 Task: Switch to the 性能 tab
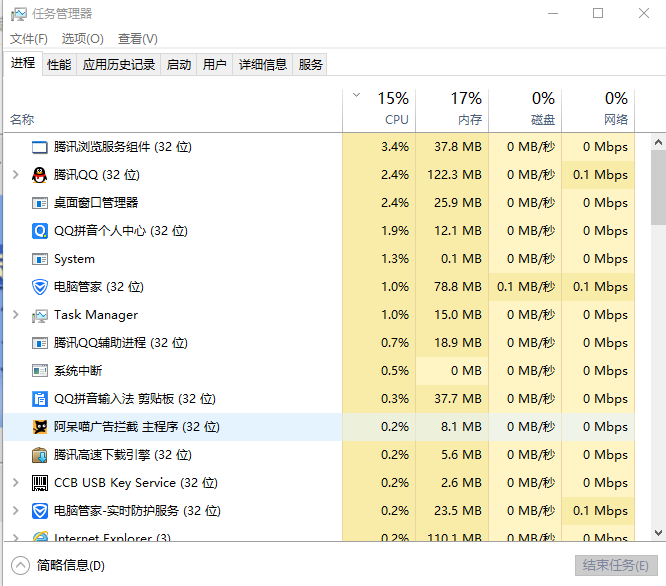(59, 65)
